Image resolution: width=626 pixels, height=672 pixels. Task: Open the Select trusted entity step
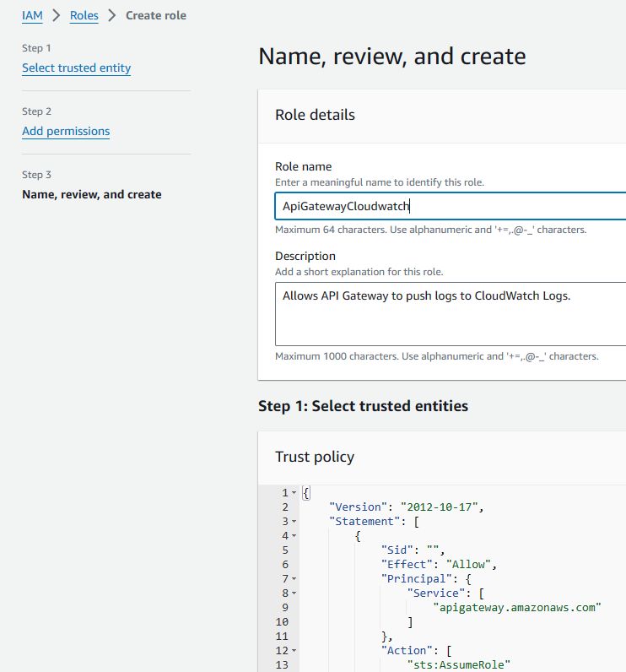coord(76,68)
